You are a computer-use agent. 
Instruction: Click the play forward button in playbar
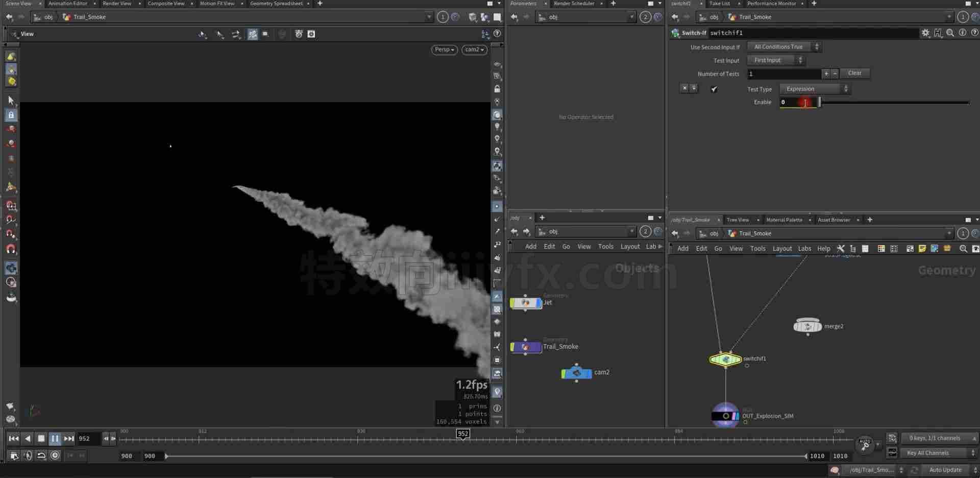(x=55, y=439)
